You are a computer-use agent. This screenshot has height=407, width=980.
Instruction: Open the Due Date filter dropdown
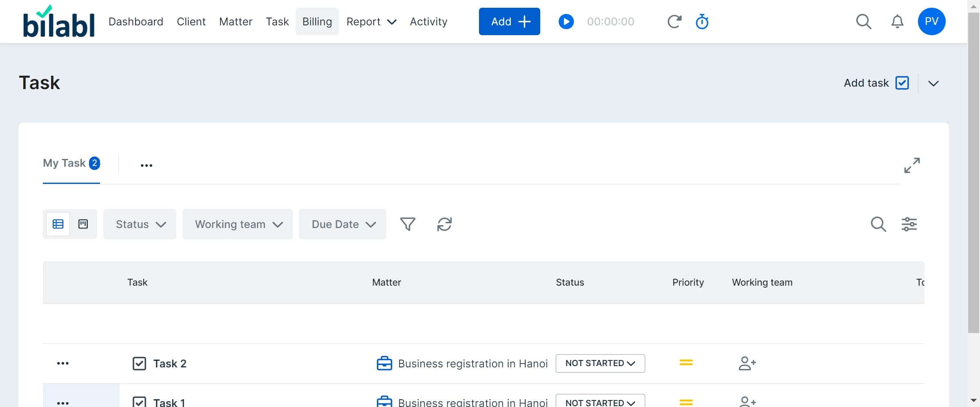pyautogui.click(x=343, y=224)
